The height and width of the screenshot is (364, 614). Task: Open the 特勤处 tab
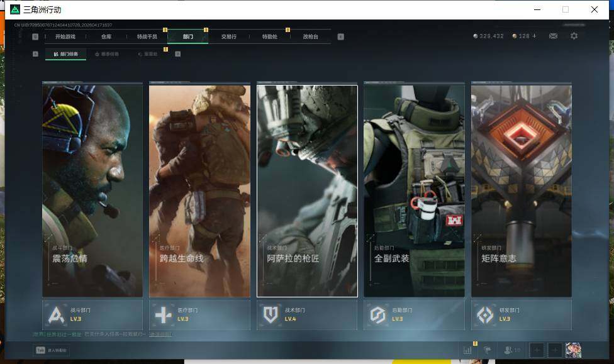tap(270, 36)
